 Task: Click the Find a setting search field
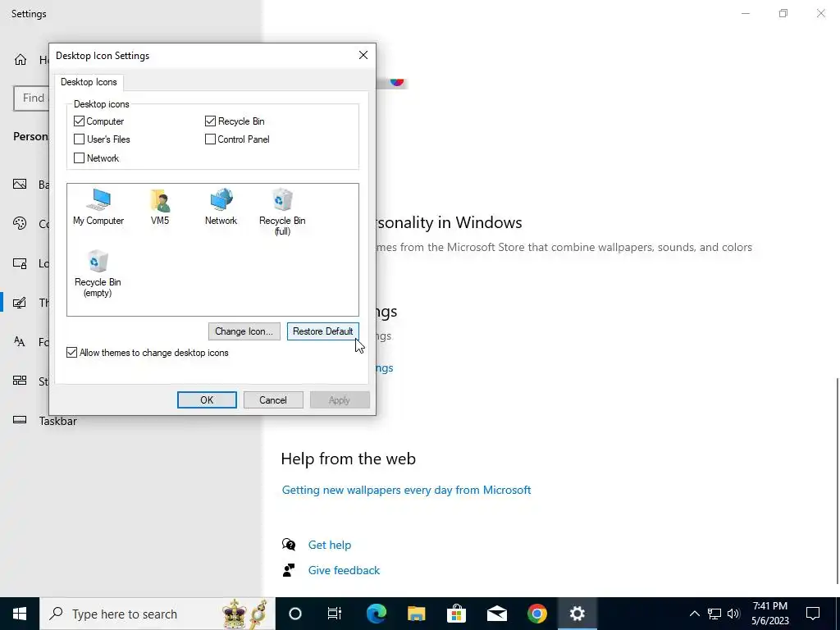pyautogui.click(x=32, y=98)
